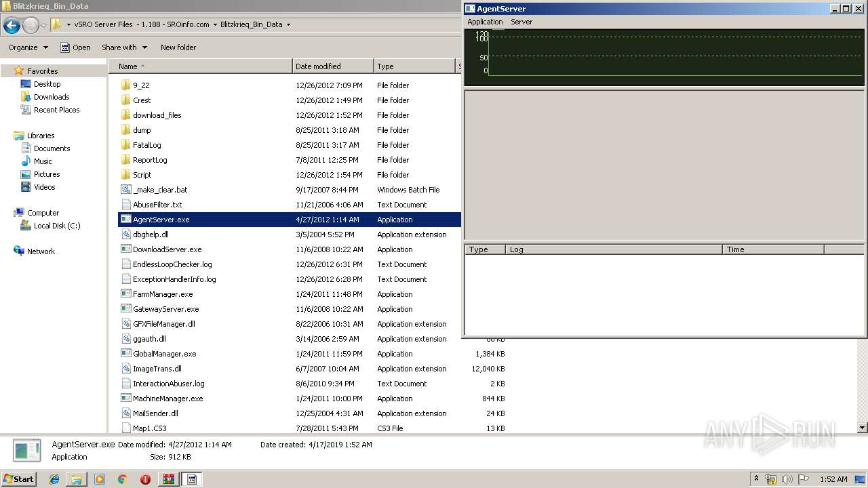Sort by Name column header
Viewport: 868px width, 488px height.
click(200, 66)
